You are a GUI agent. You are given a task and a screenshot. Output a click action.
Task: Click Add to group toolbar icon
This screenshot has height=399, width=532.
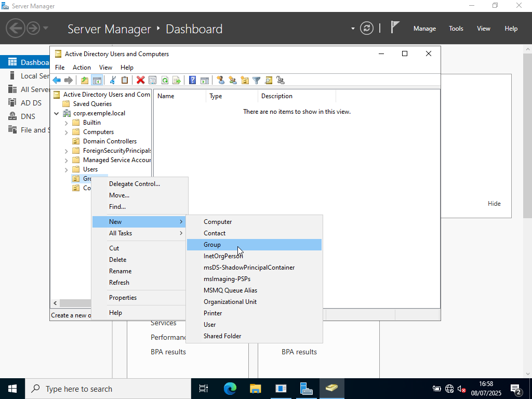pos(281,81)
